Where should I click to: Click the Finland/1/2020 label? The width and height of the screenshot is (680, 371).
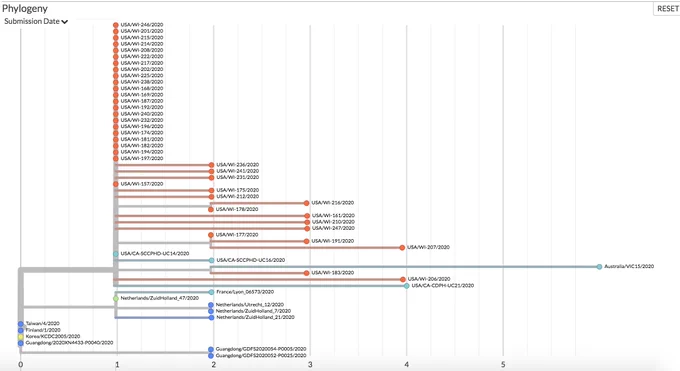(43, 330)
